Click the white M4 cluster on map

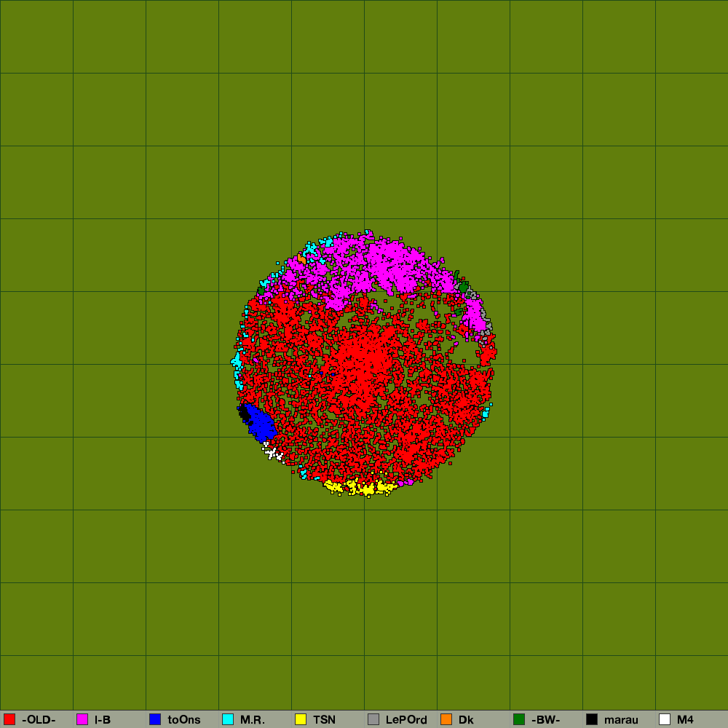click(x=273, y=452)
